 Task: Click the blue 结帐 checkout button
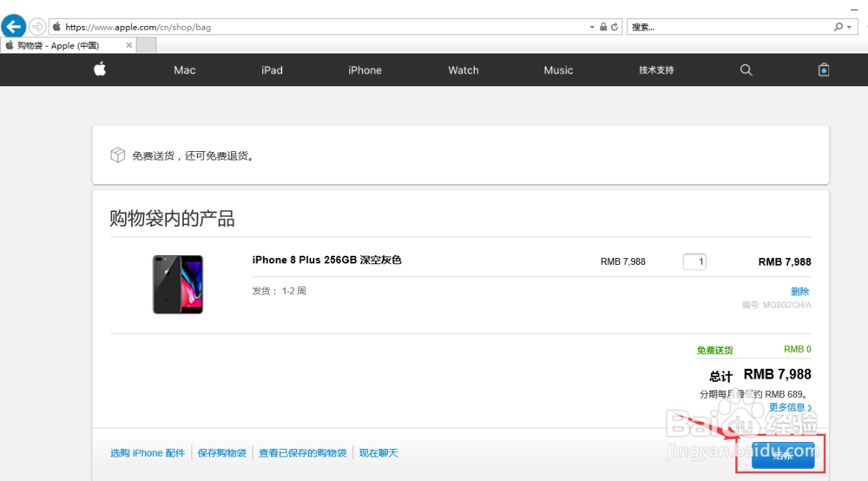tap(783, 455)
